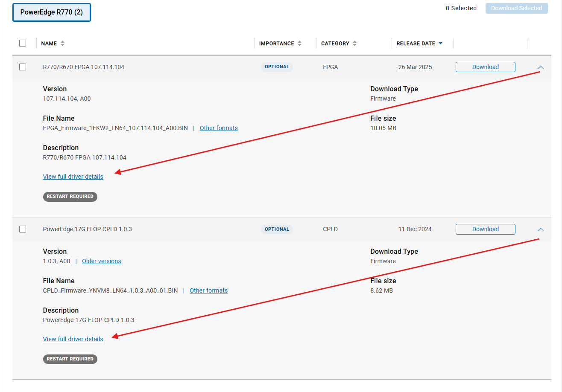Open Other formats for the FPGA file
This screenshot has height=392, width=562.
click(219, 128)
